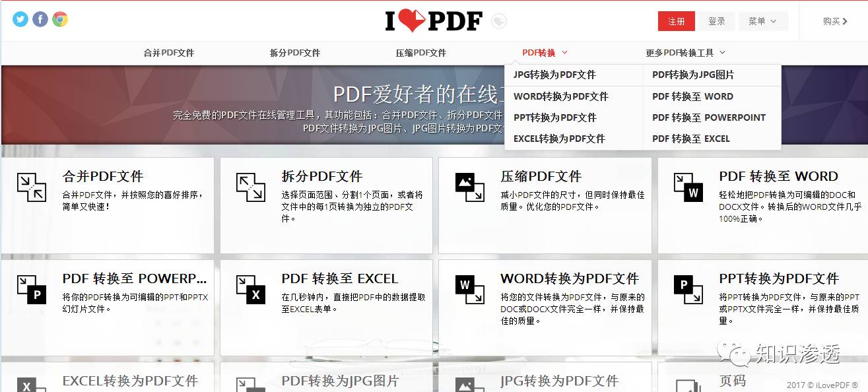Open the PDF 转换至 EXCEL card title

[340, 279]
